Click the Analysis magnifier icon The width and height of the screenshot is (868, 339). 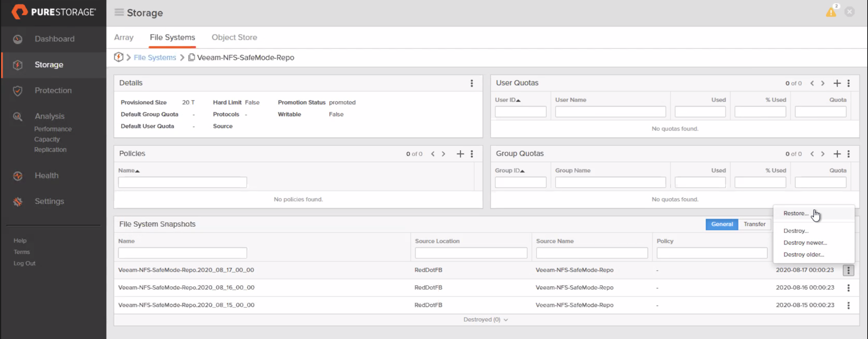(x=18, y=116)
